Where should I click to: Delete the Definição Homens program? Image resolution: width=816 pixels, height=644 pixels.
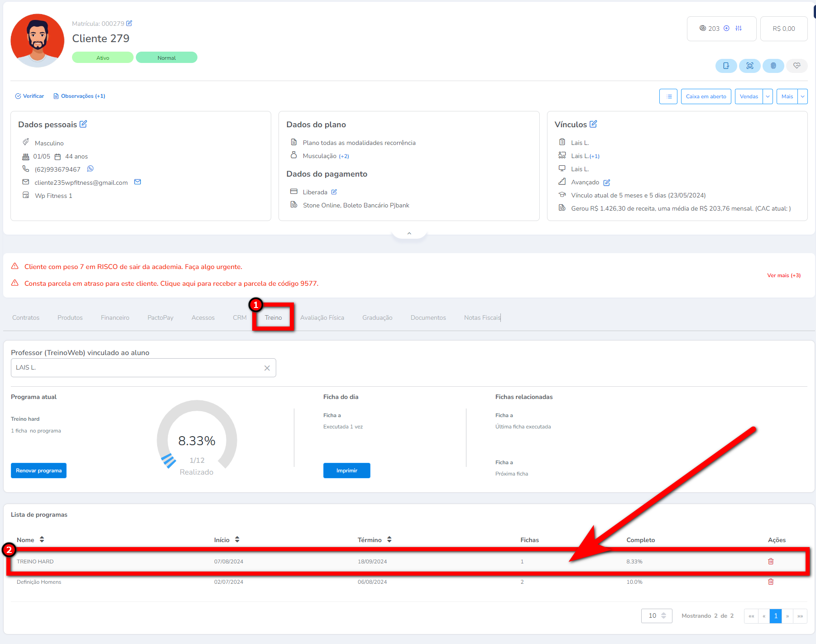click(771, 582)
